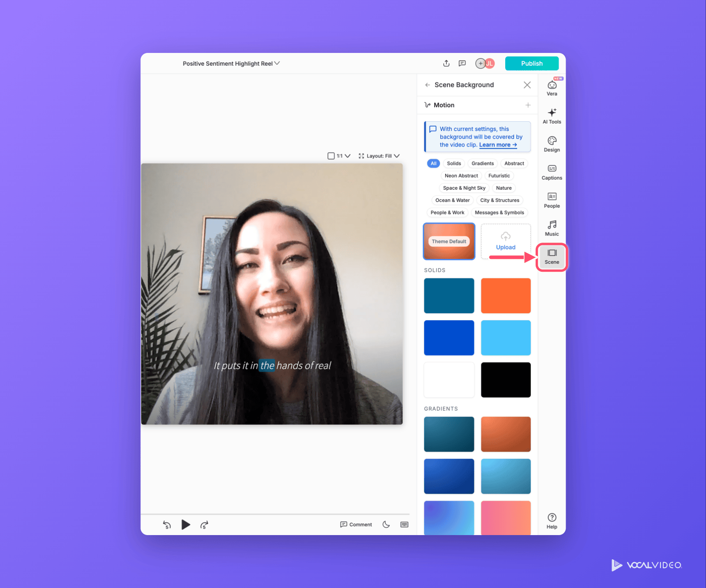Filter backgrounds by Futuristic
The image size is (706, 588).
(x=499, y=176)
